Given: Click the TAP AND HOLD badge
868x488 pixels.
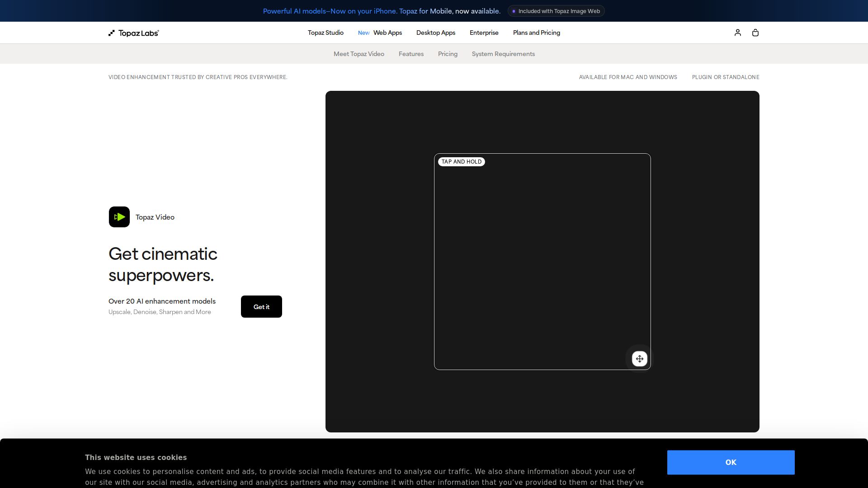Looking at the screenshot, I should click(x=462, y=162).
